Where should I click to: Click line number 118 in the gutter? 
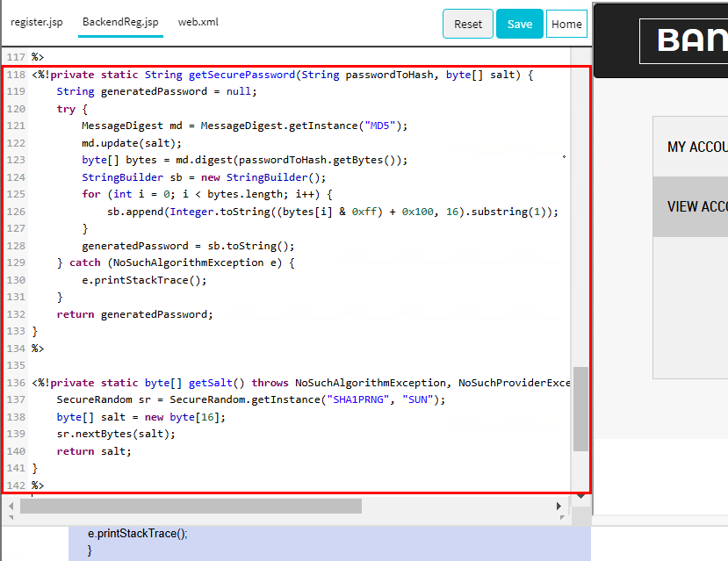[x=16, y=75]
